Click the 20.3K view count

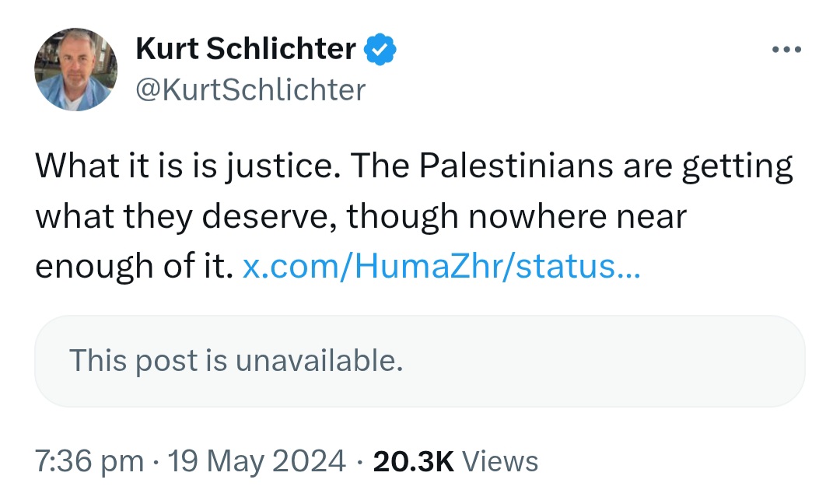pos(413,460)
